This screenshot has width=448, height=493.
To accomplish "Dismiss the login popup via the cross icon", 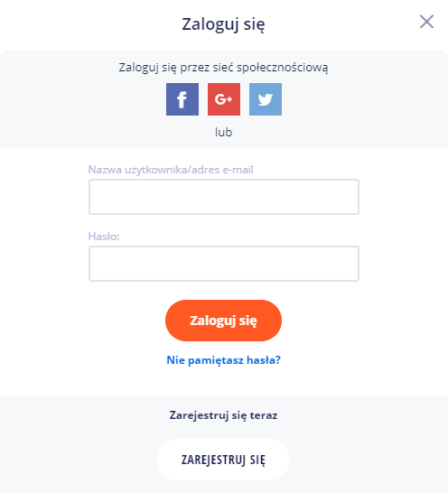I will point(426,22).
